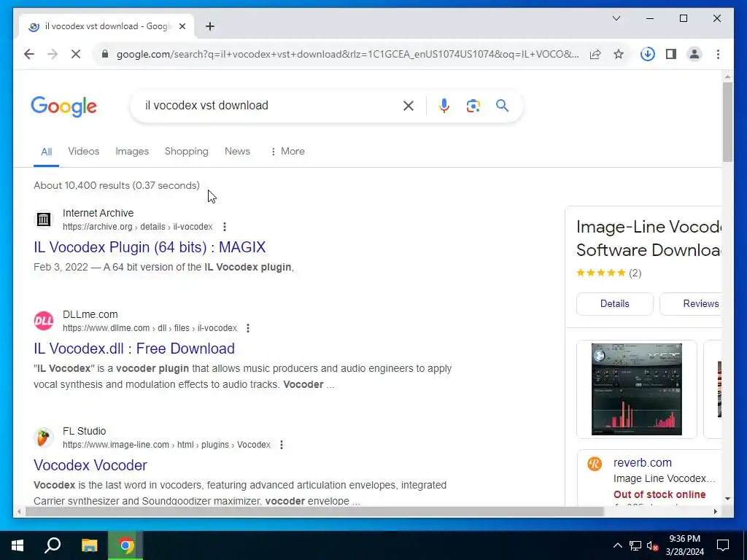The height and width of the screenshot is (560, 747).
Task: Switch to Videos results tab
Action: [83, 152]
